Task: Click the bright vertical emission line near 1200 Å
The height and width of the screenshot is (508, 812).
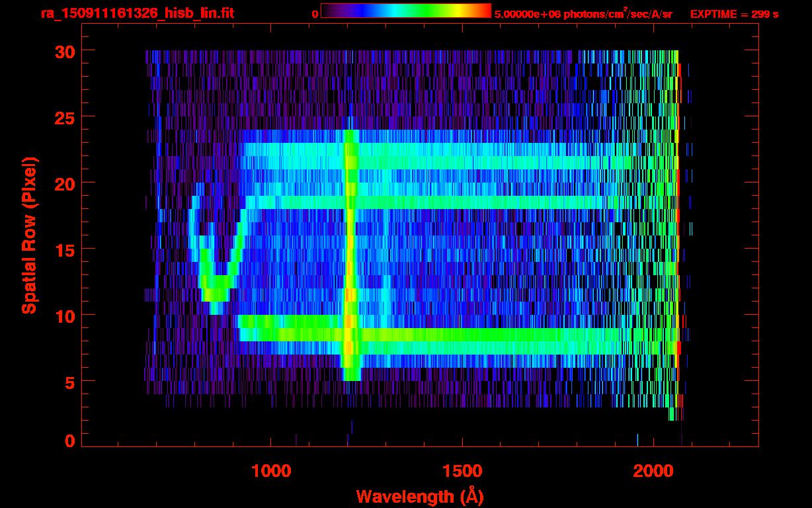Action: pos(350,251)
